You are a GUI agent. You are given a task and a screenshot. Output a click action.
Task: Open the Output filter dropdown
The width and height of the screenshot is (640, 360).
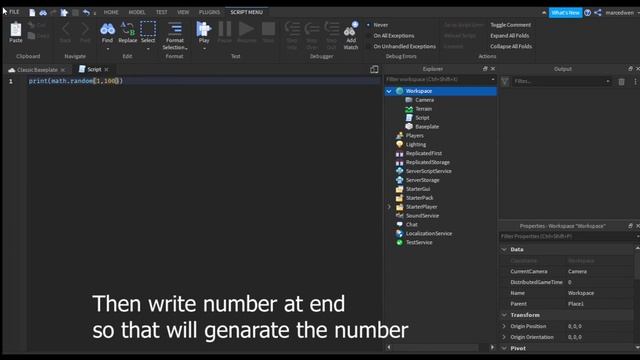608,82
